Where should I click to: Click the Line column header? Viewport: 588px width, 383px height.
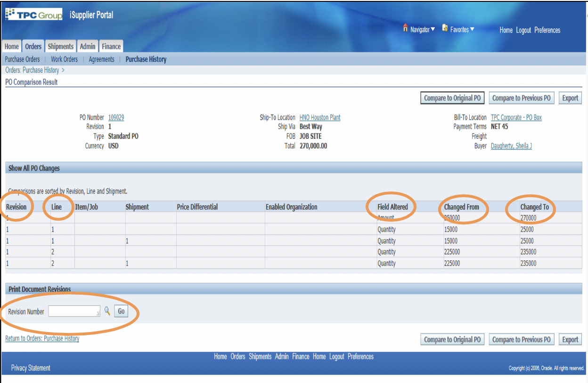(x=57, y=207)
